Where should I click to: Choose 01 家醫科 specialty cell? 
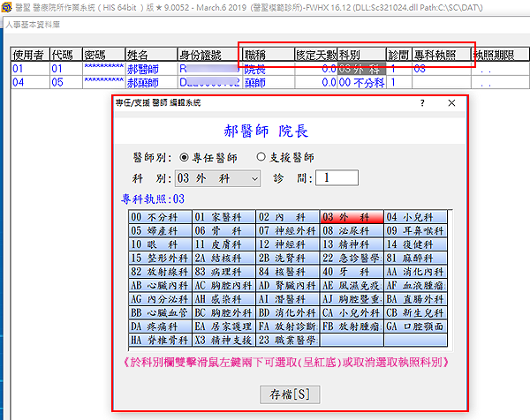click(223, 217)
